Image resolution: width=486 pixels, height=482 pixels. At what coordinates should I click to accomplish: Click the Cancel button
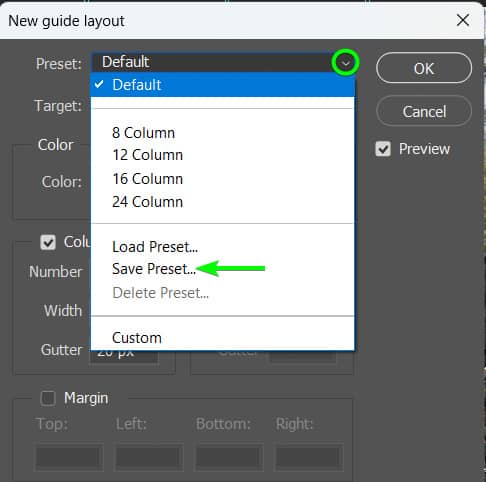click(x=424, y=111)
